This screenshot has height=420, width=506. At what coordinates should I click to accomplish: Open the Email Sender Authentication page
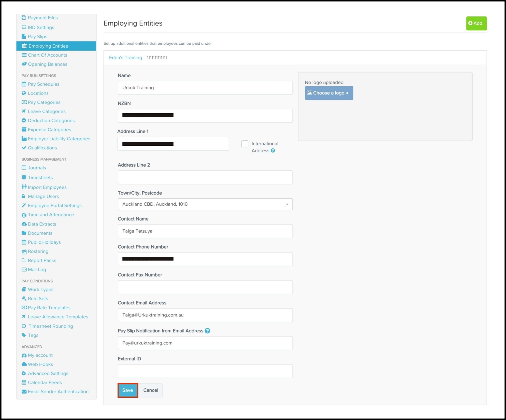click(x=58, y=392)
